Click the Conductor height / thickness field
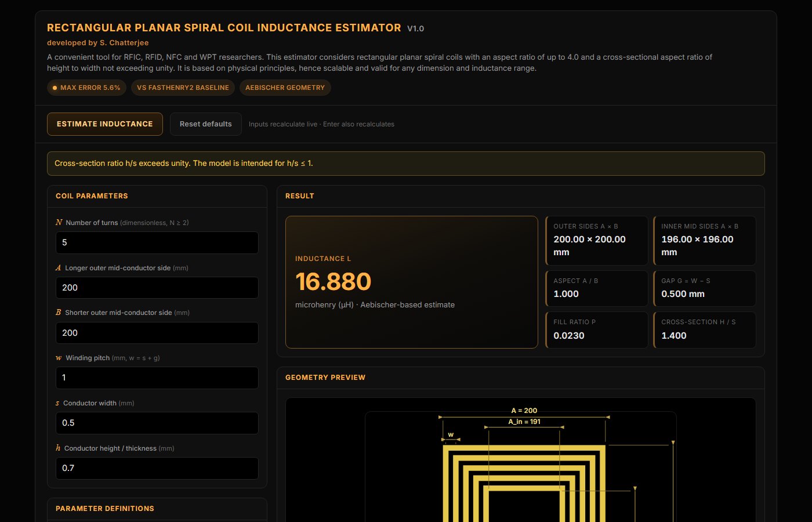The width and height of the screenshot is (812, 522). click(157, 468)
